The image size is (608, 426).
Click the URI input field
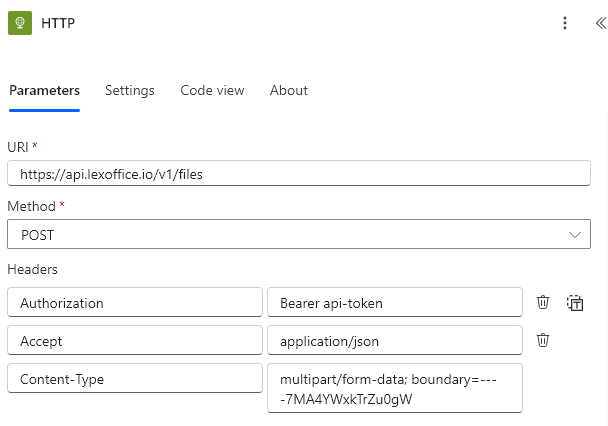pyautogui.click(x=298, y=174)
